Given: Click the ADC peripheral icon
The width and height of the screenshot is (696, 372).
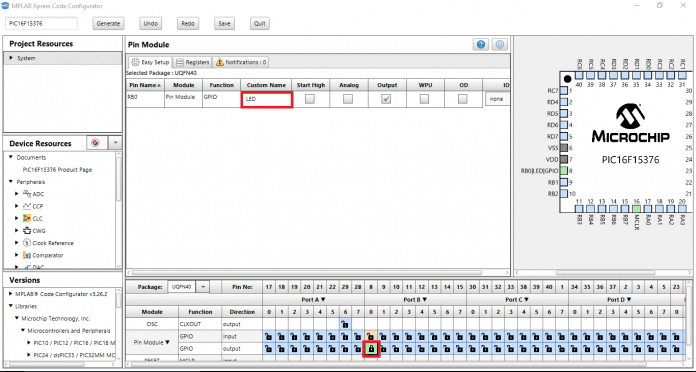Looking at the screenshot, I should pos(27,194).
